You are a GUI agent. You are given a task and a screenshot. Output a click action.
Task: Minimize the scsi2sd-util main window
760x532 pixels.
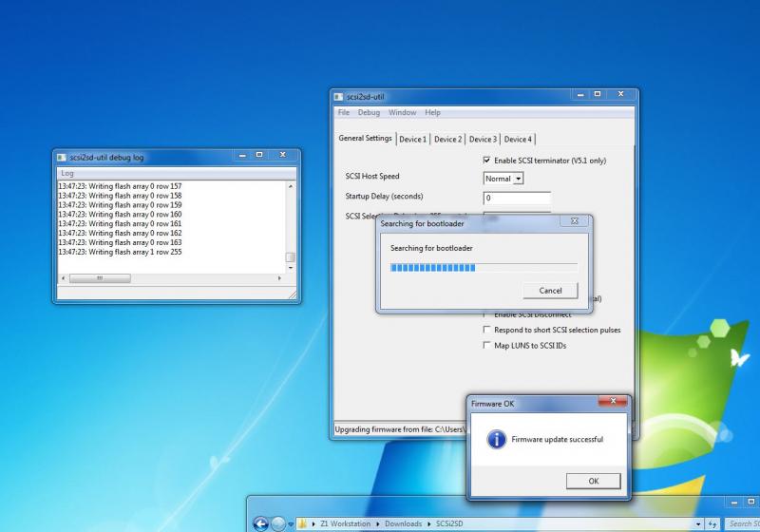pyautogui.click(x=580, y=94)
